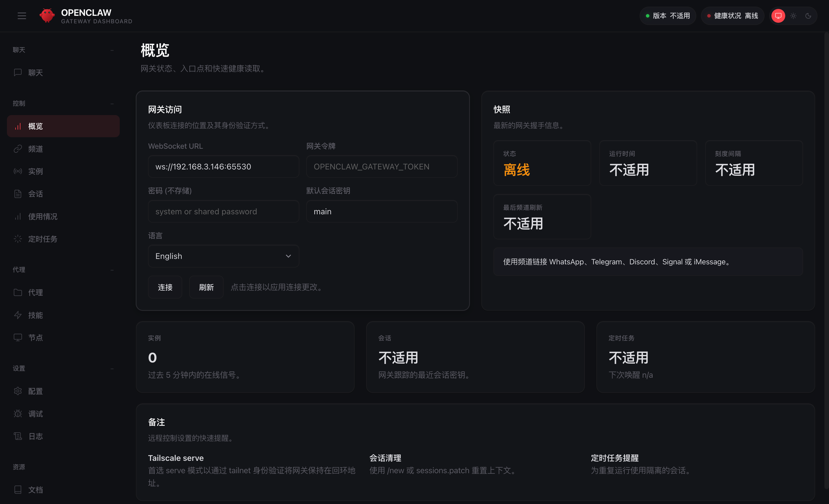Go to 配置 sidebar item

pyautogui.click(x=35, y=391)
